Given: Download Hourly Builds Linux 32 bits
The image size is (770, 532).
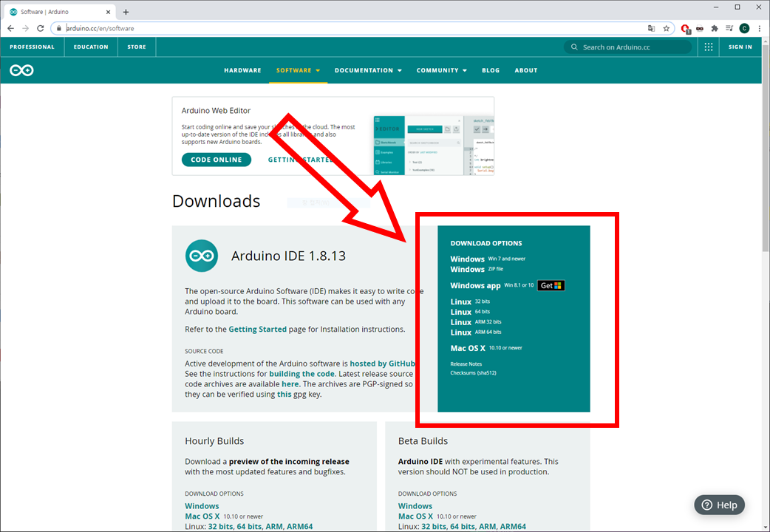Looking at the screenshot, I should click(220, 527).
